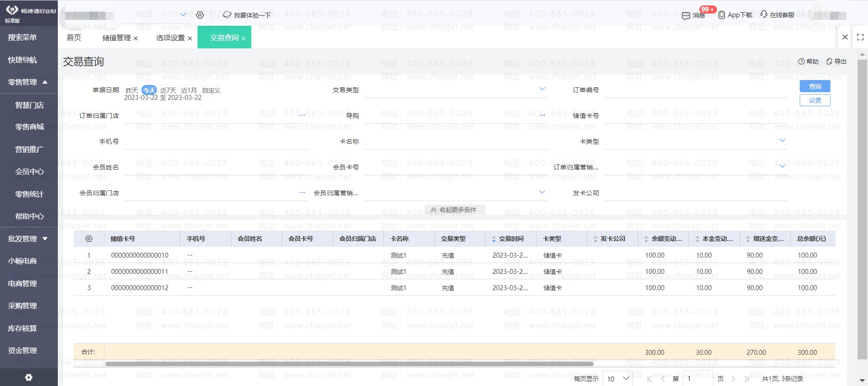868x386 pixels.
Task: Select the 近1月 date range
Action: click(189, 90)
